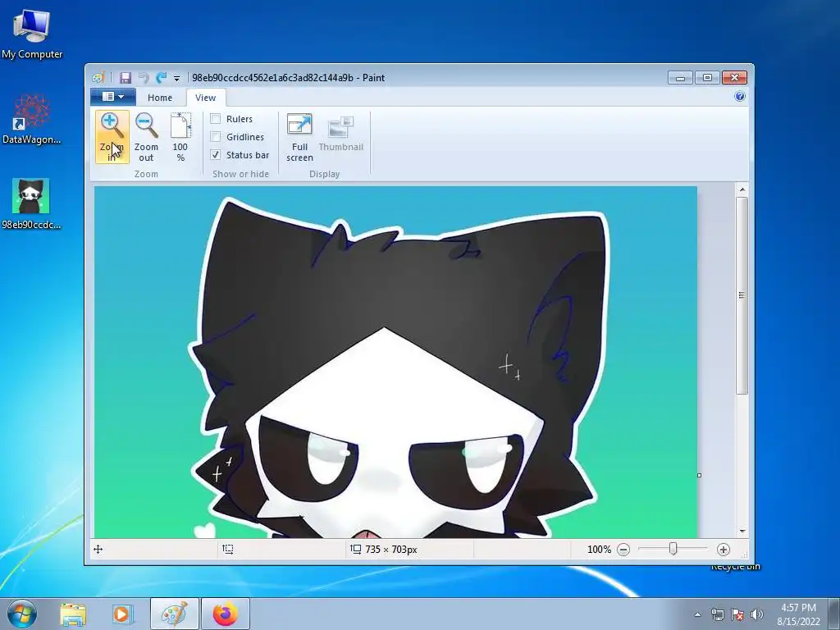Screen dimensions: 840x630
Task: Select the 98eb90ccdc image file on desktop
Action: click(x=31, y=203)
